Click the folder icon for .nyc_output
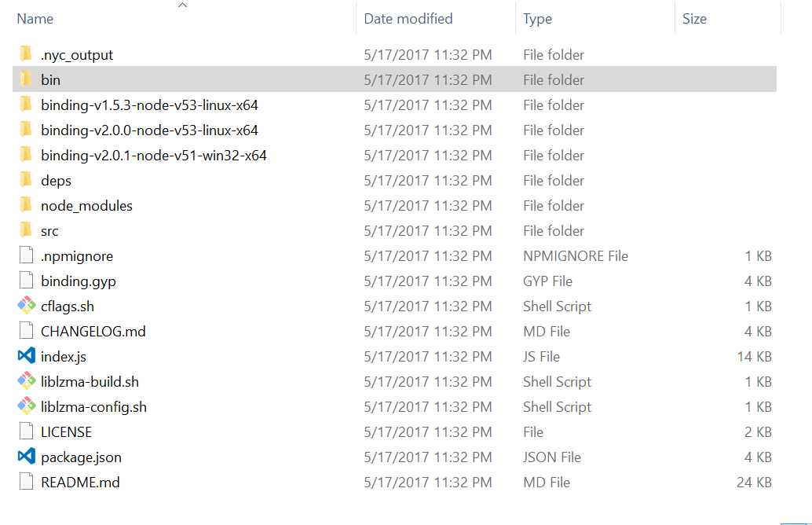Image resolution: width=812 pixels, height=525 pixels. coord(25,54)
